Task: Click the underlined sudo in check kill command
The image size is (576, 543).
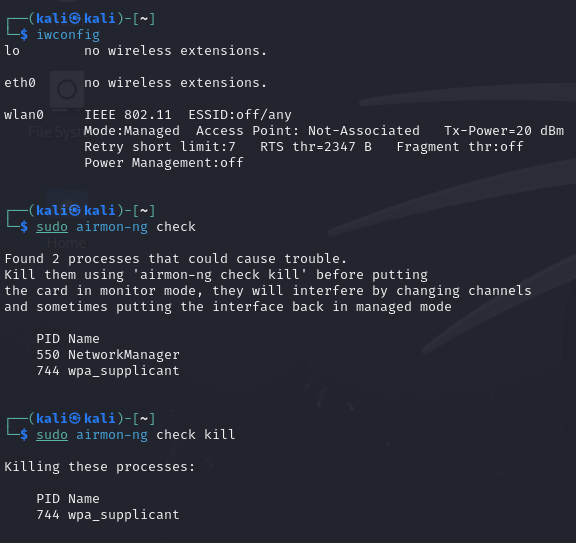Action: click(52, 435)
